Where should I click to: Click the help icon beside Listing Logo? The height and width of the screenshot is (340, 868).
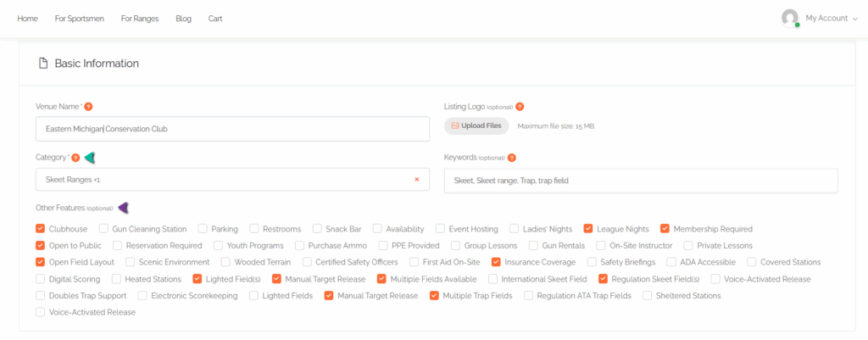coord(520,107)
